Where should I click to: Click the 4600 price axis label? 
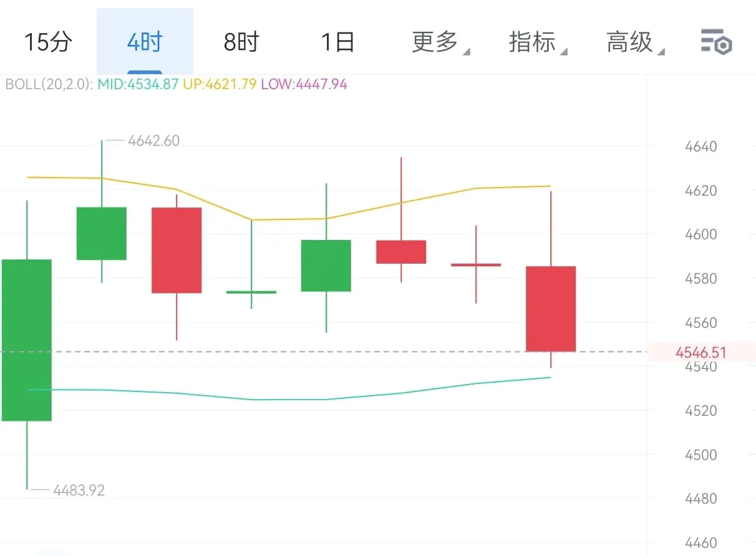[x=701, y=235]
